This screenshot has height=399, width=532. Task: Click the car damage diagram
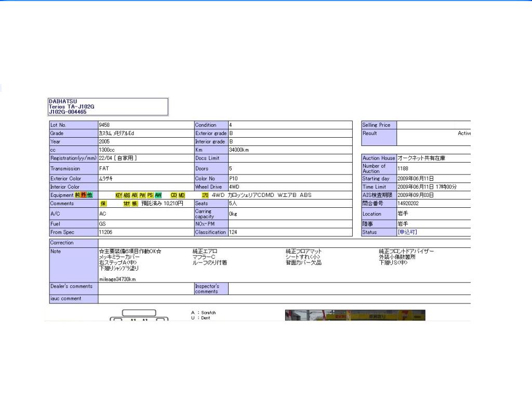(x=139, y=315)
